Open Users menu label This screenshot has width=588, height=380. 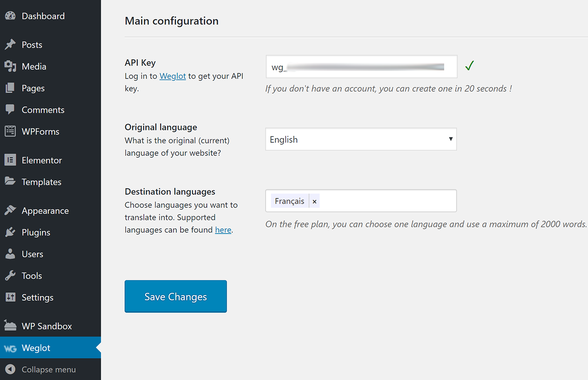pos(33,254)
